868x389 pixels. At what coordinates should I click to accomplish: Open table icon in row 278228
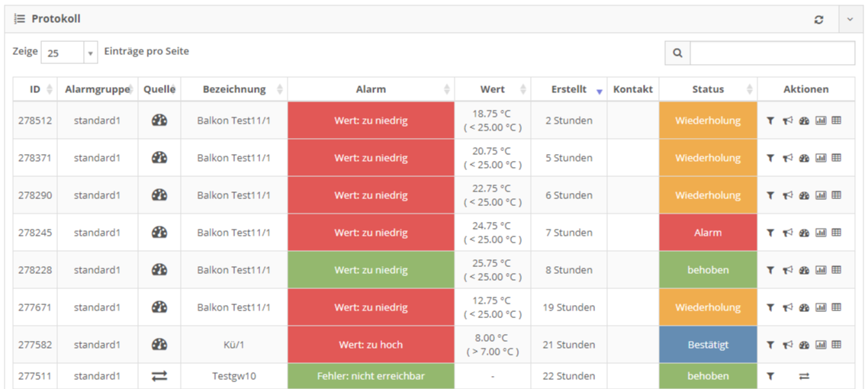[837, 269]
